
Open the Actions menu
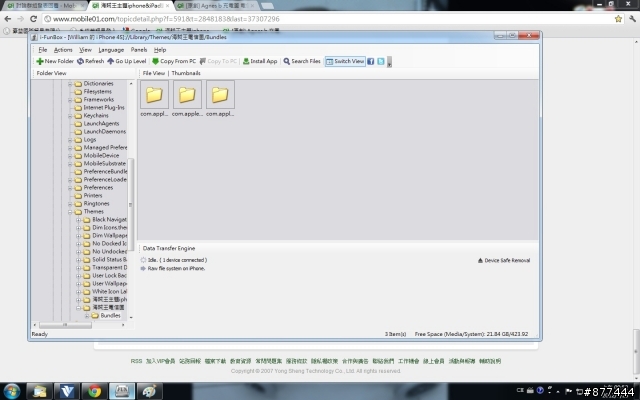63,50
